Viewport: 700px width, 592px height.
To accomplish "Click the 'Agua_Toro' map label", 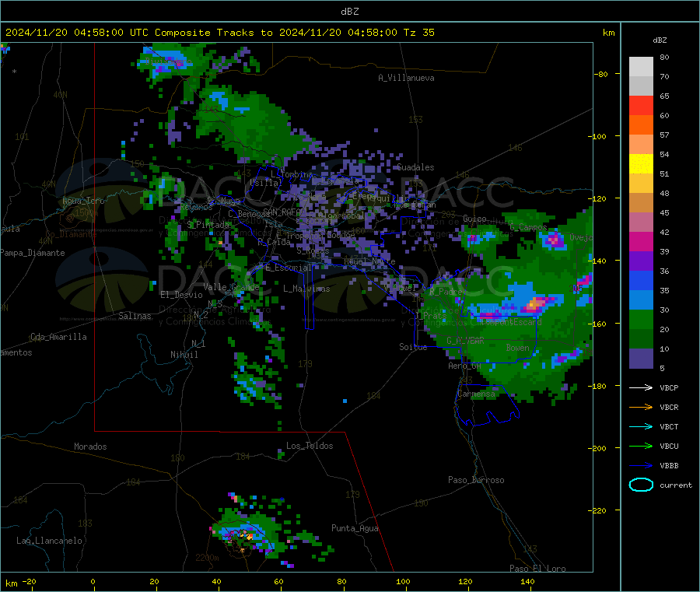I will [x=83, y=201].
